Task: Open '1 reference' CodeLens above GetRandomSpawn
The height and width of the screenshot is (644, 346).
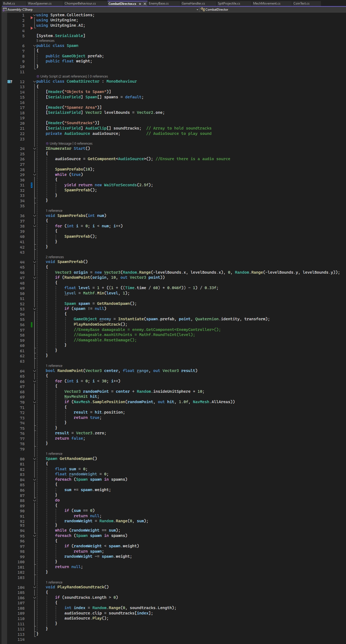Action: [54, 454]
